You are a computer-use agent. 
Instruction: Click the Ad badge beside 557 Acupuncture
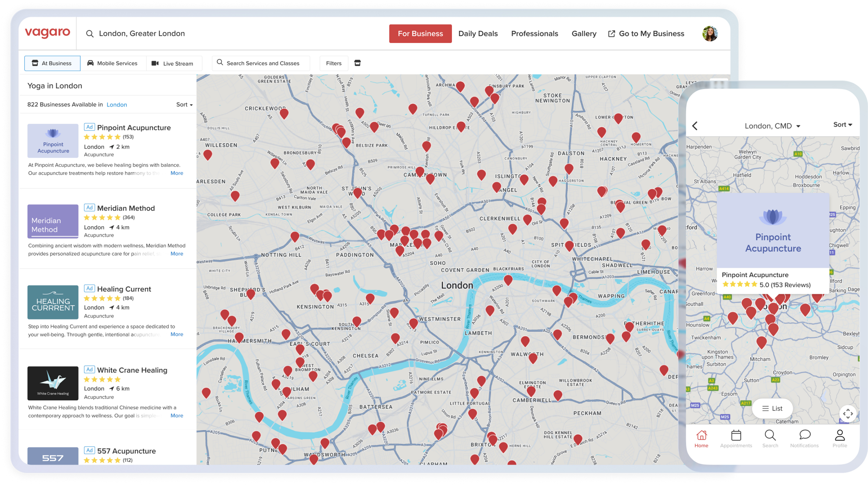coord(89,450)
